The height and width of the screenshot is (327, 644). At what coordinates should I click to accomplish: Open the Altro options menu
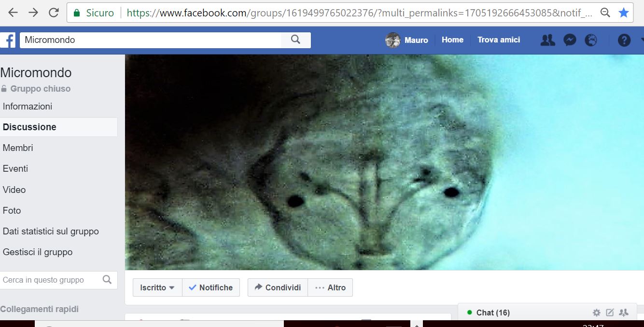coord(330,287)
